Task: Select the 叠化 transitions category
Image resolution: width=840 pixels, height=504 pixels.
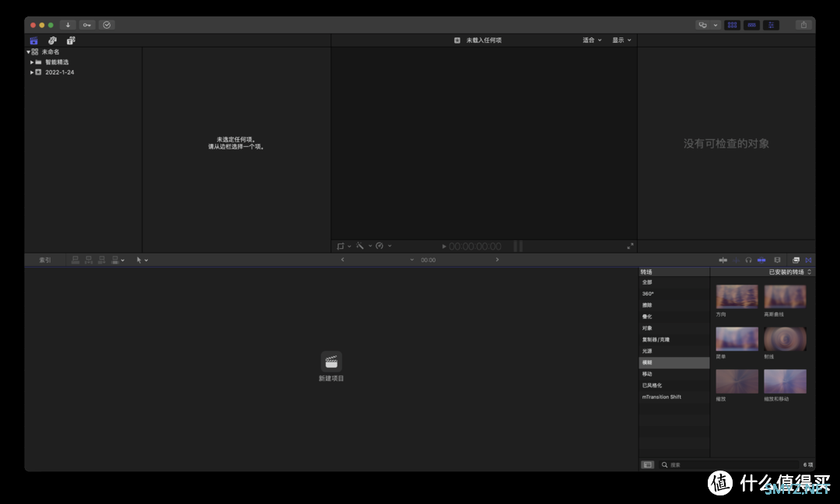Action: pos(674,317)
